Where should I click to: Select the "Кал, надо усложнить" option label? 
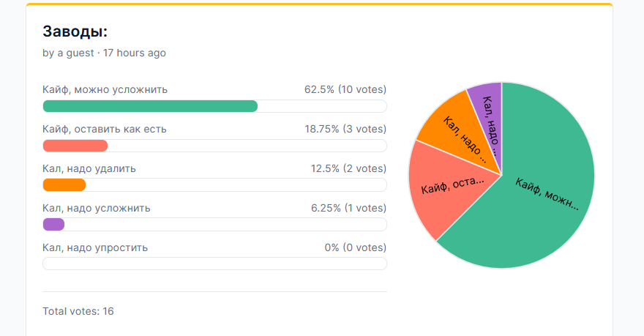coord(97,208)
